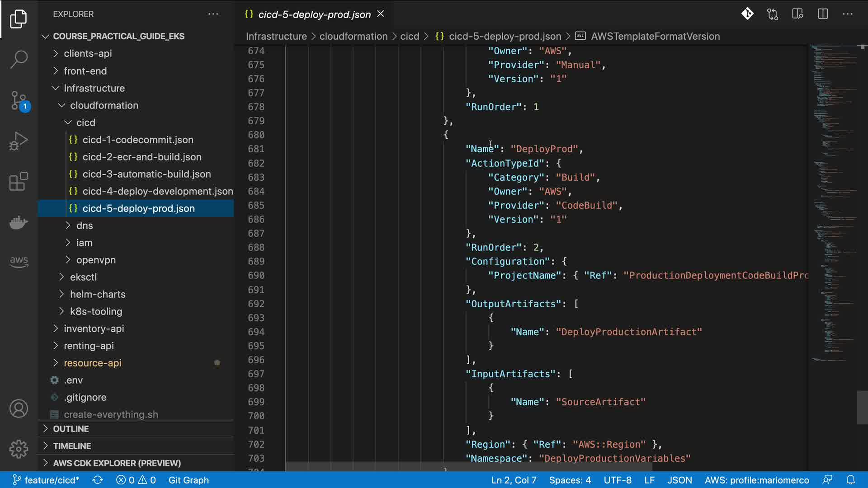Click Git Graph in the status bar
This screenshot has height=488, width=868.
[x=189, y=480]
